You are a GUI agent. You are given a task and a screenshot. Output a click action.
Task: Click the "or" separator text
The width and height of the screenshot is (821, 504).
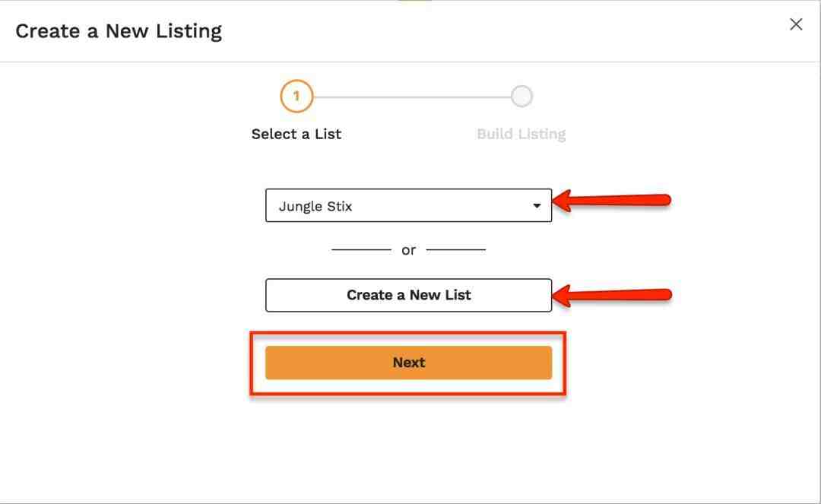[x=408, y=250]
